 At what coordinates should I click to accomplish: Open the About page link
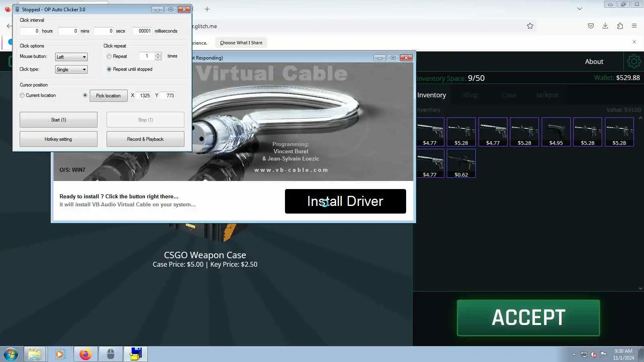594,62
